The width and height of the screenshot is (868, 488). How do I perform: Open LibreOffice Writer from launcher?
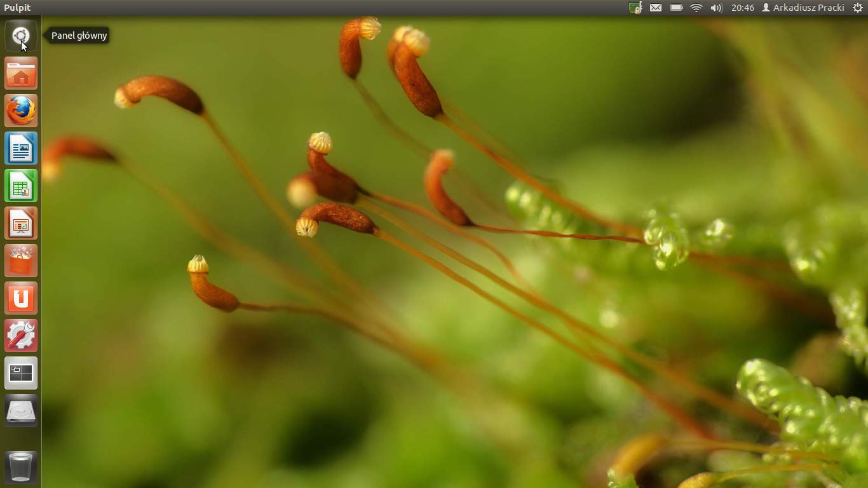(21, 148)
